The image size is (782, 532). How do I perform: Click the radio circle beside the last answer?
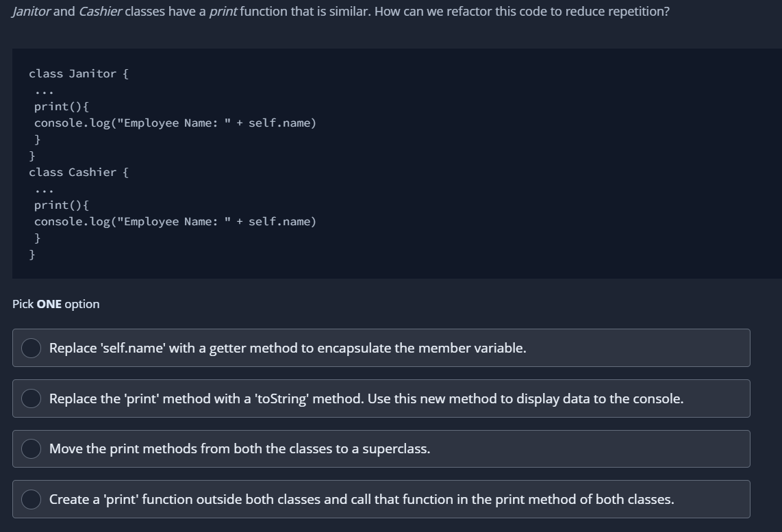click(30, 499)
